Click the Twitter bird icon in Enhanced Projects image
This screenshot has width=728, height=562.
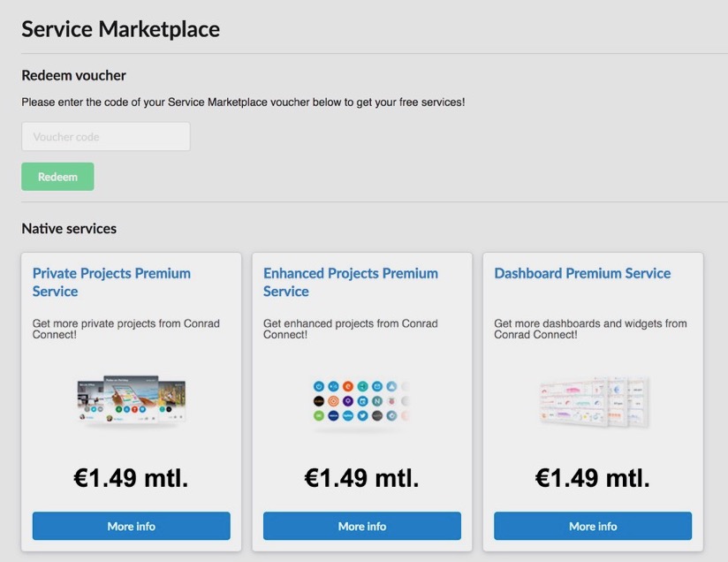(362, 415)
